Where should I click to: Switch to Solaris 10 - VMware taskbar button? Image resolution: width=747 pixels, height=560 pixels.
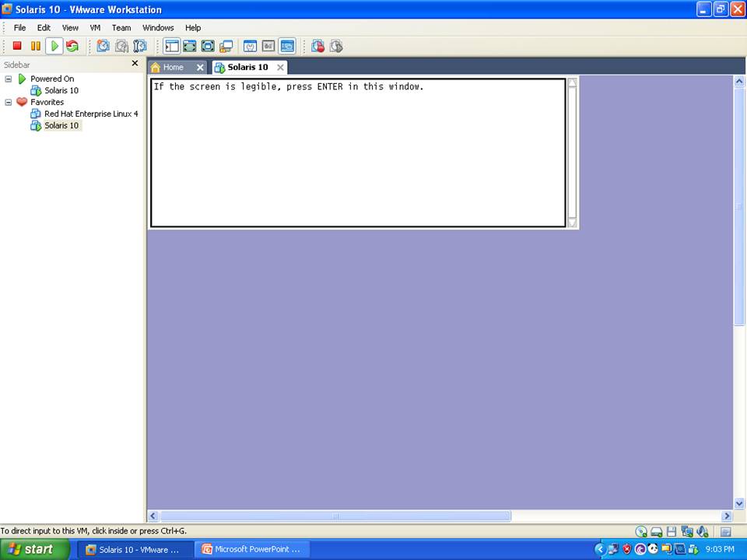(x=135, y=550)
